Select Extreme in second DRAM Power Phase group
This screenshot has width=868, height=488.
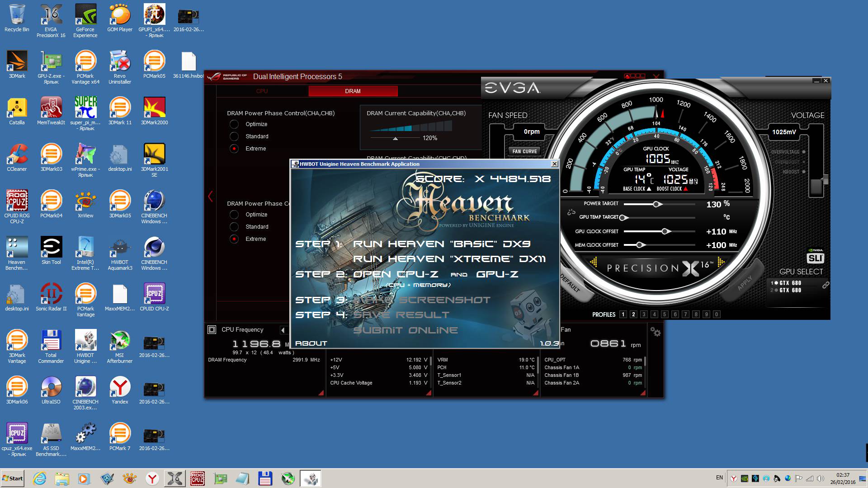pos(234,239)
